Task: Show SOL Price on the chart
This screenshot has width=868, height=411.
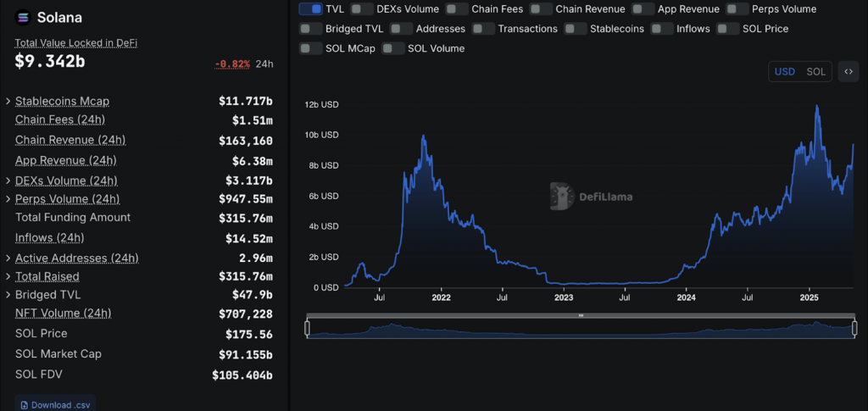Action: click(728, 29)
